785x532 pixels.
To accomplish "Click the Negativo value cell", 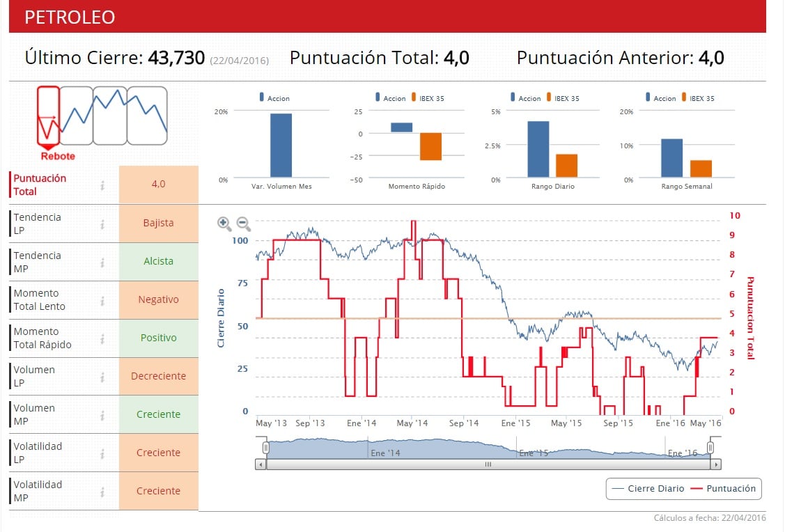I will (159, 300).
